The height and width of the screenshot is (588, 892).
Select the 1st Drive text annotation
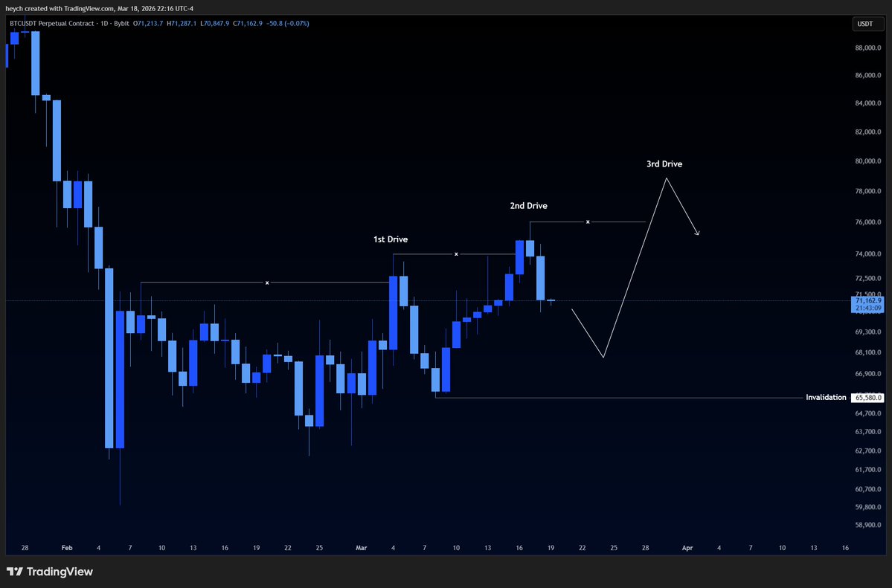[x=391, y=239]
